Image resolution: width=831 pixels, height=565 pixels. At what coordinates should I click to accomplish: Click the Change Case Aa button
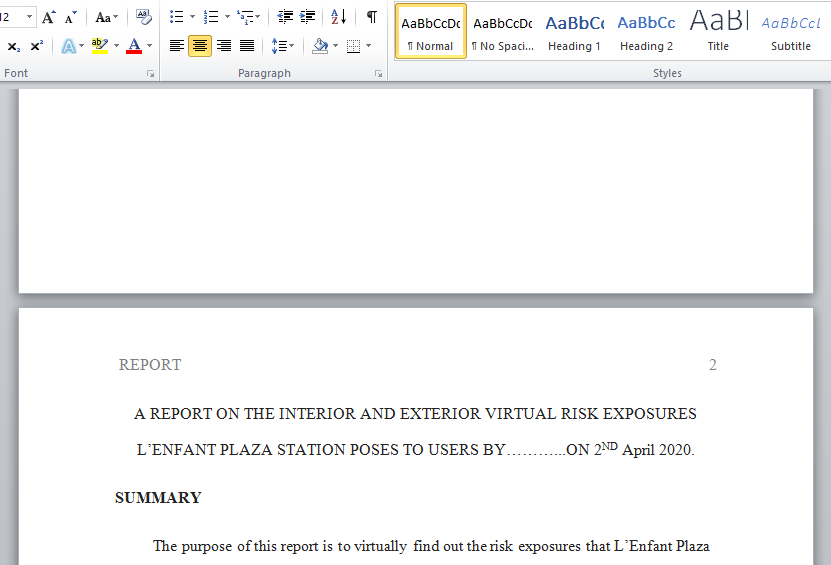102,17
